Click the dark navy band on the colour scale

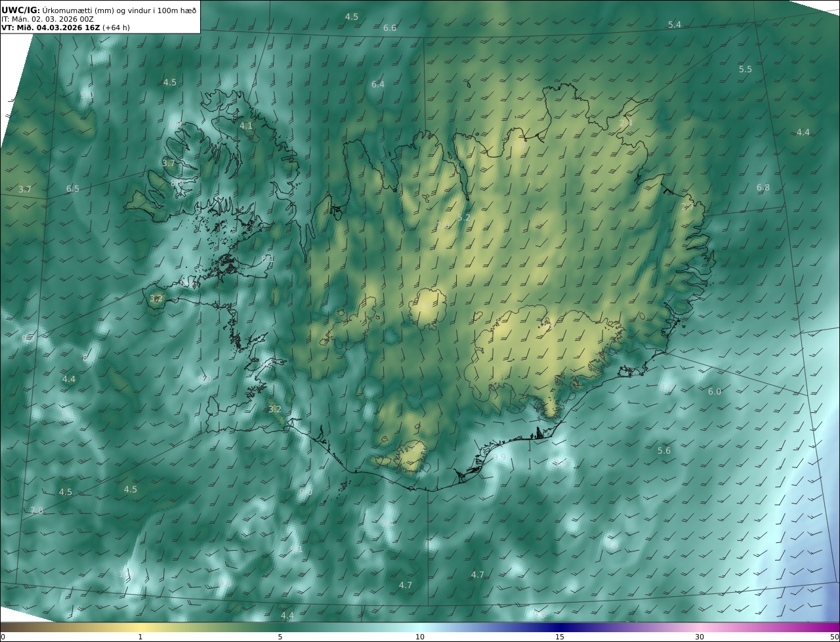coord(560,627)
